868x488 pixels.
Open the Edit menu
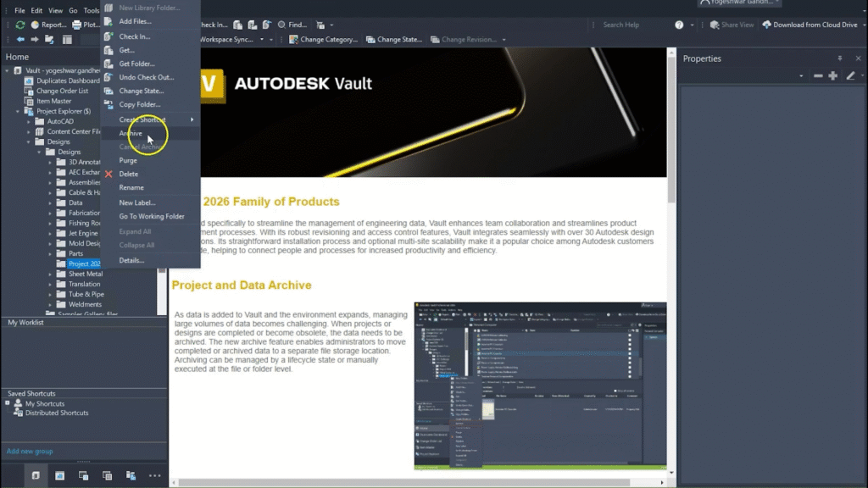tap(36, 10)
